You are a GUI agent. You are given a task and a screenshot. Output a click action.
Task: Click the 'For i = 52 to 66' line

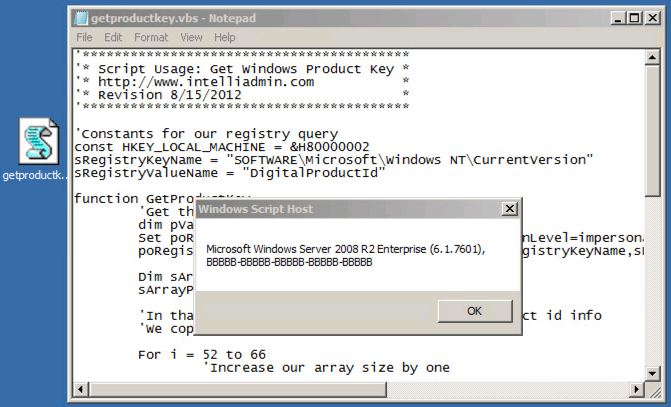coord(202,354)
